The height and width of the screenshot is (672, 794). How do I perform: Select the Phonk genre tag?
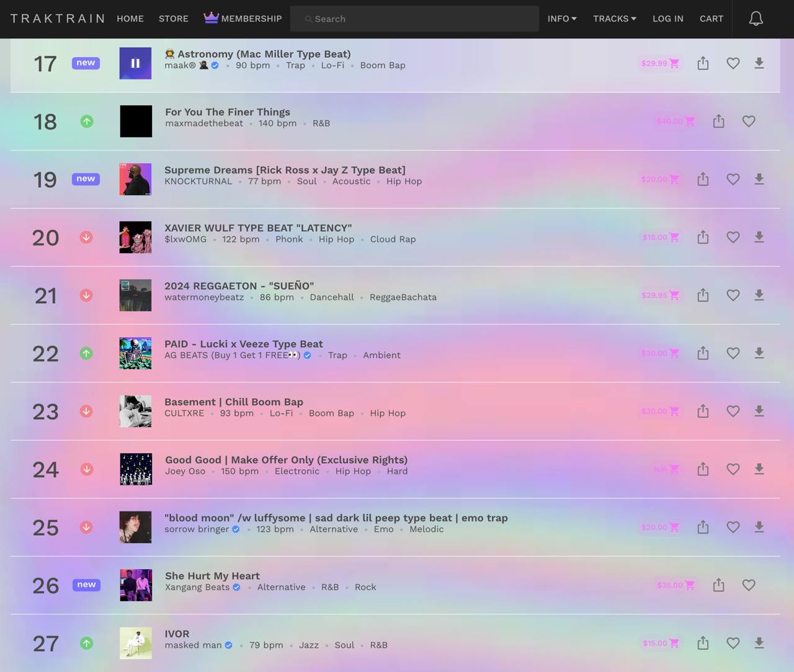(289, 239)
